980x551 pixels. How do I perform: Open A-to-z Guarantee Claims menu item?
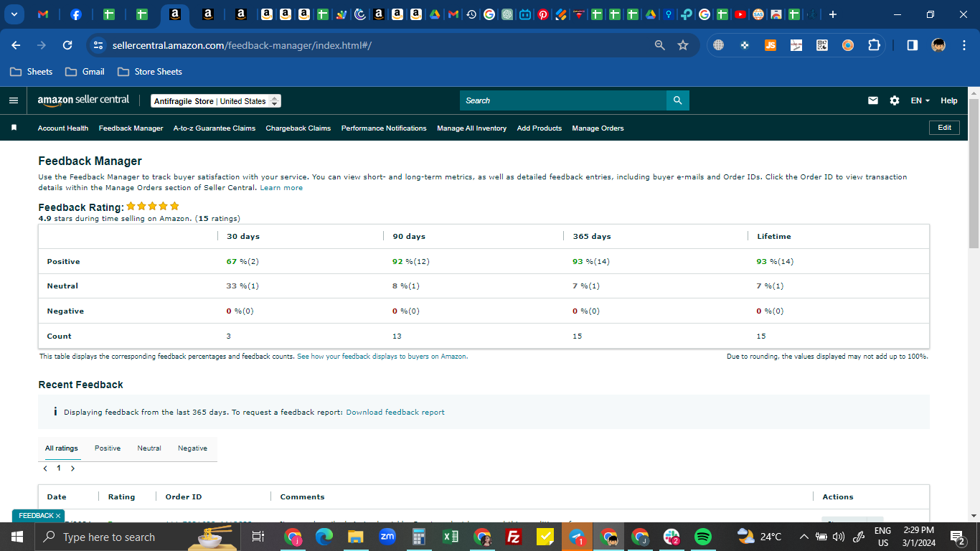tap(215, 128)
